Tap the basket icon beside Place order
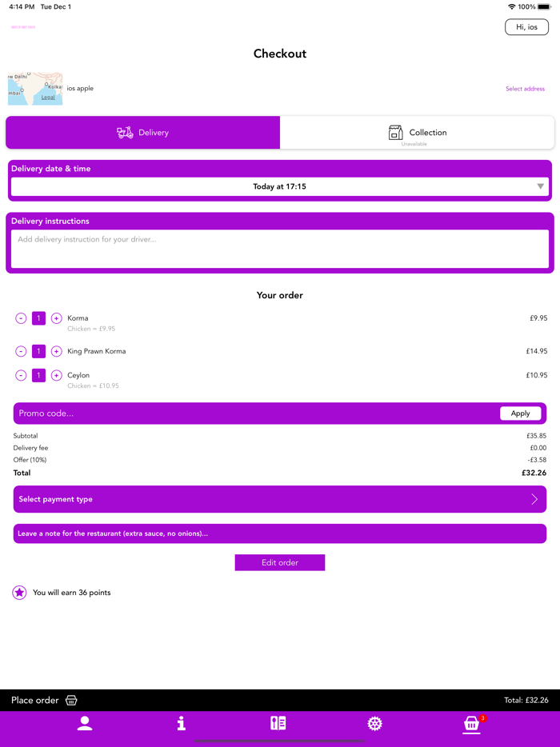 pyautogui.click(x=71, y=700)
